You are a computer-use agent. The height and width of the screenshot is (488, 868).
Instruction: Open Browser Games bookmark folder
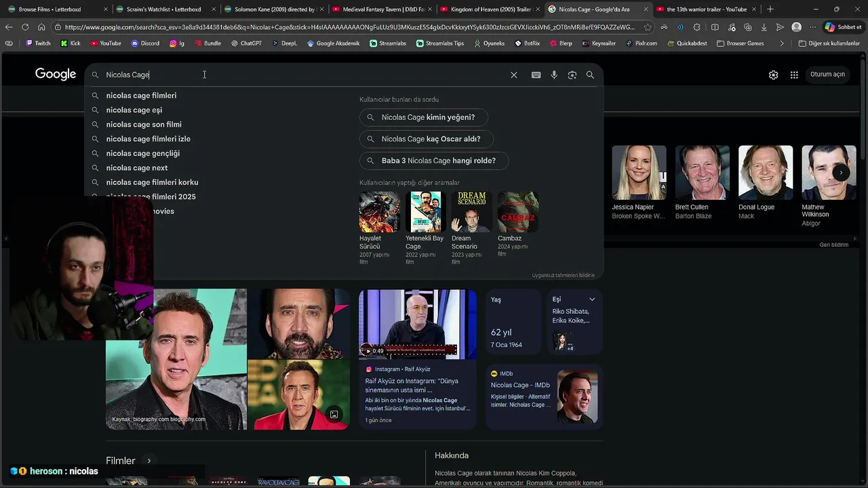coord(739,43)
